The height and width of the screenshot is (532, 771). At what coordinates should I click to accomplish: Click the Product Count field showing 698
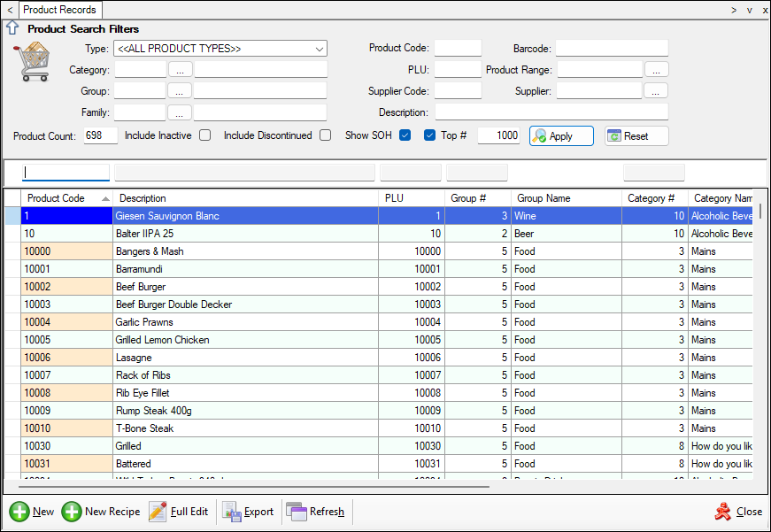pyautogui.click(x=101, y=135)
